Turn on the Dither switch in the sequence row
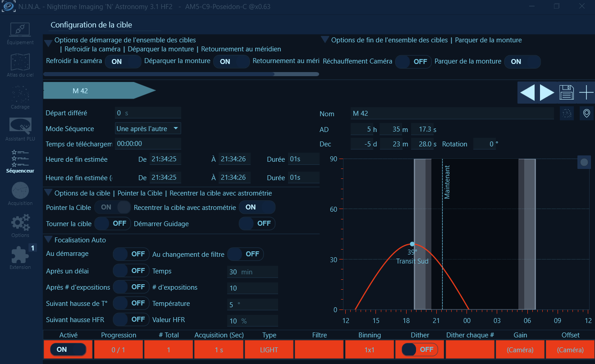This screenshot has width=595, height=364. tap(420, 350)
